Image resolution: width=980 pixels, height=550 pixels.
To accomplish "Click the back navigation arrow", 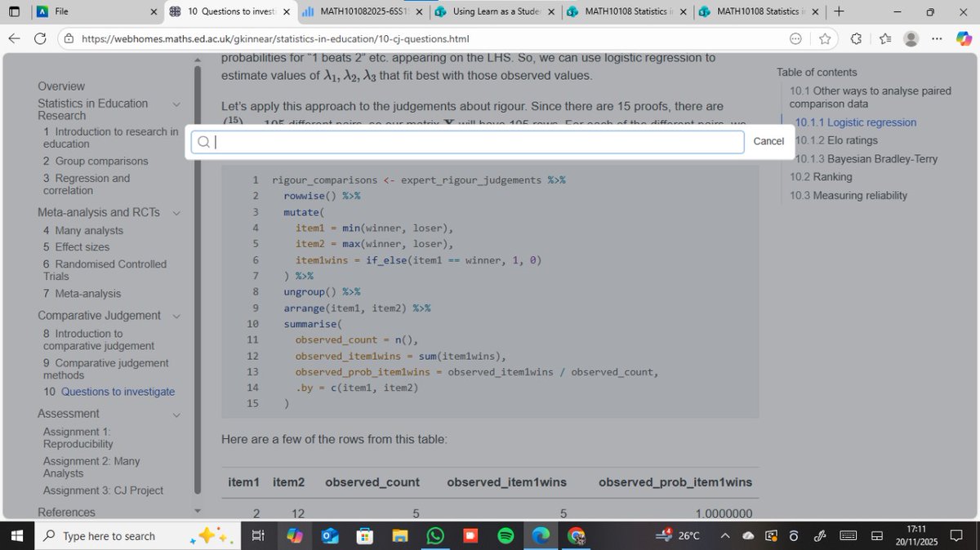I will (x=13, y=38).
